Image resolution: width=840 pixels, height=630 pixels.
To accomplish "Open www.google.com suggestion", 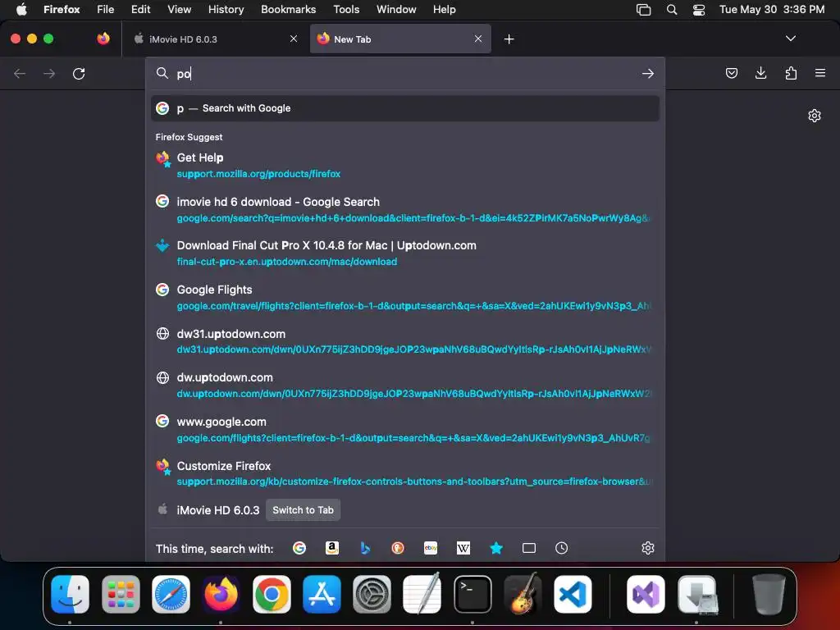I will 405,430.
